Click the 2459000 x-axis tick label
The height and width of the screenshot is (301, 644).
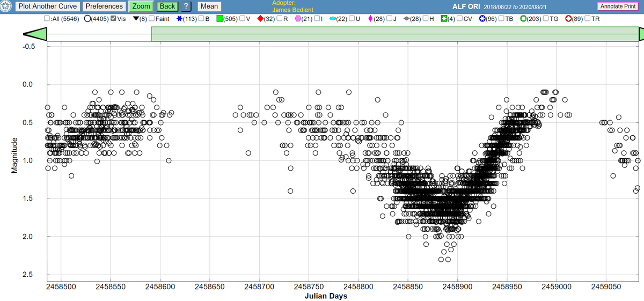pos(557,287)
